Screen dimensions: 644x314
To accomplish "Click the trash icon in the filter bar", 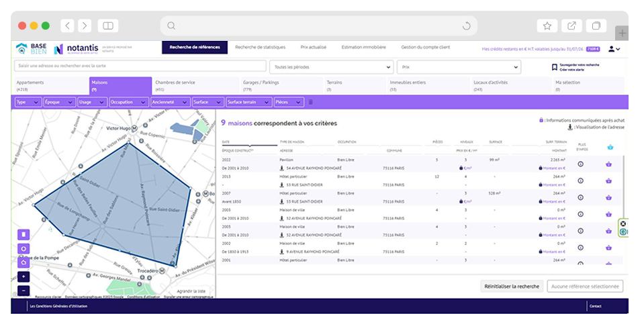I will (x=310, y=102).
